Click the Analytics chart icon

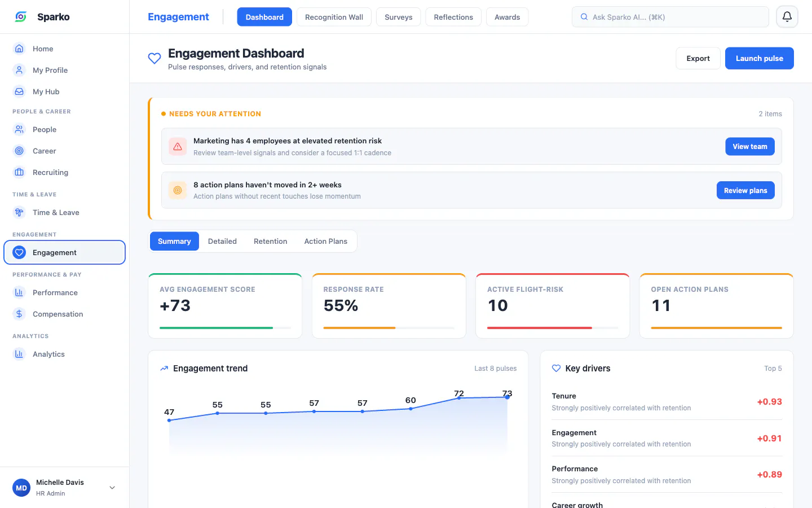[x=19, y=354]
